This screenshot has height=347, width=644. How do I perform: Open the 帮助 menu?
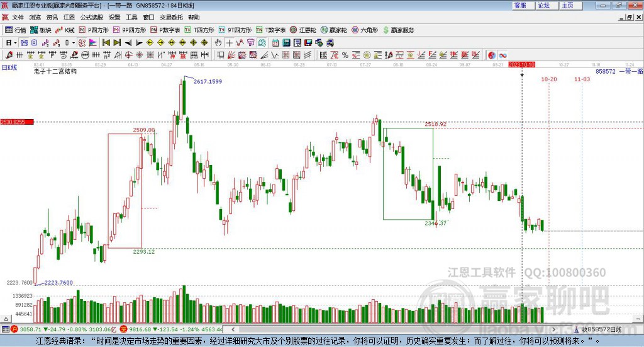pyautogui.click(x=194, y=17)
